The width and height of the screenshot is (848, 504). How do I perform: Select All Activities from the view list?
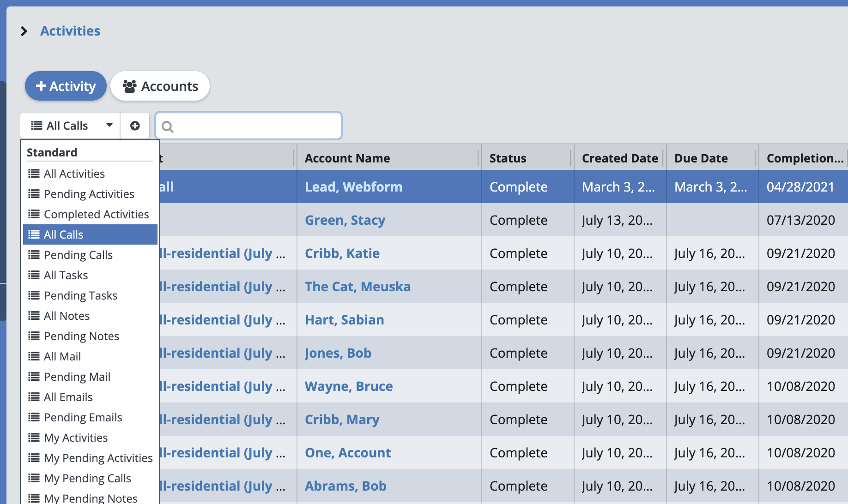74,174
